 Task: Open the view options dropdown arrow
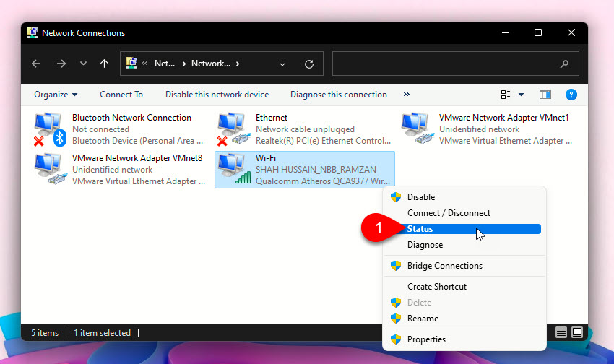point(522,95)
